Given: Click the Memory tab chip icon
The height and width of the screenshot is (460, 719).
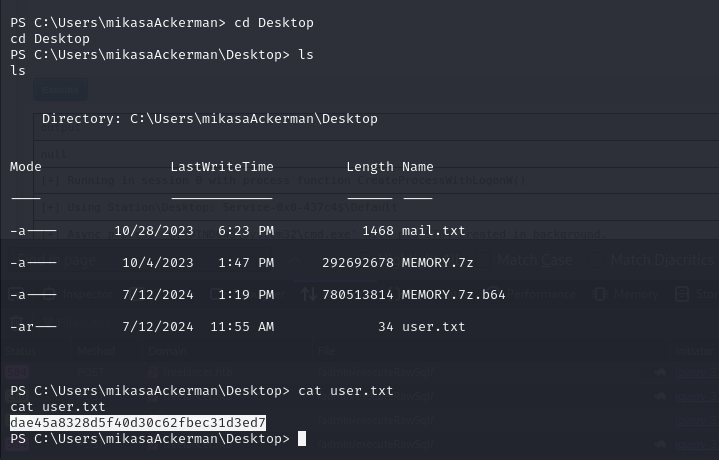Looking at the screenshot, I should 599,294.
